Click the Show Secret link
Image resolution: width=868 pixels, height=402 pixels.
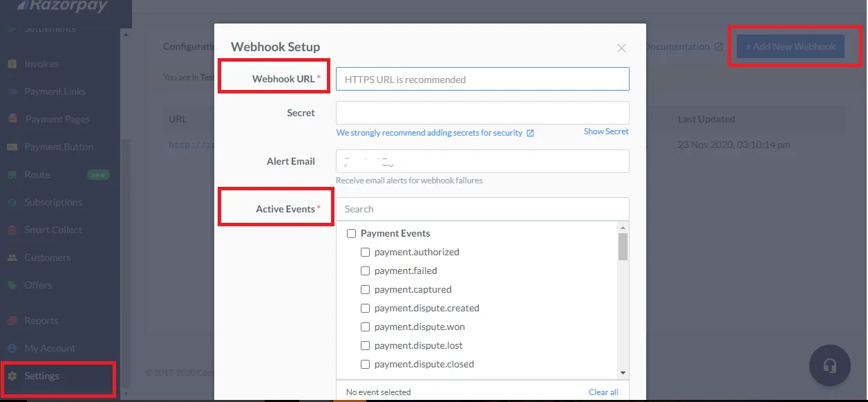(x=606, y=131)
